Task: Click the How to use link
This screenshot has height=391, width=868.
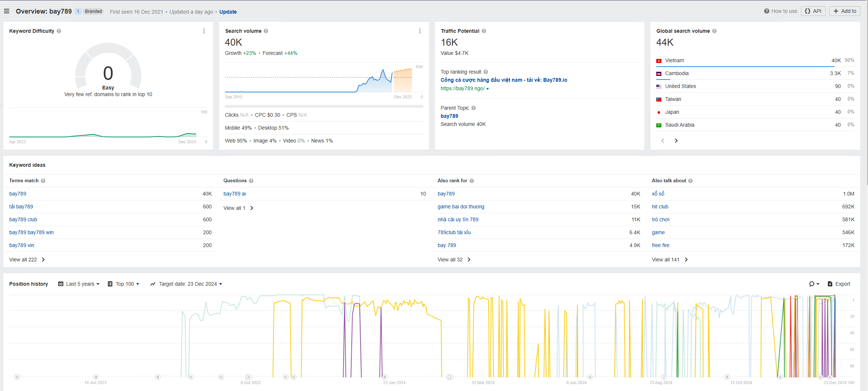Action: [x=781, y=11]
